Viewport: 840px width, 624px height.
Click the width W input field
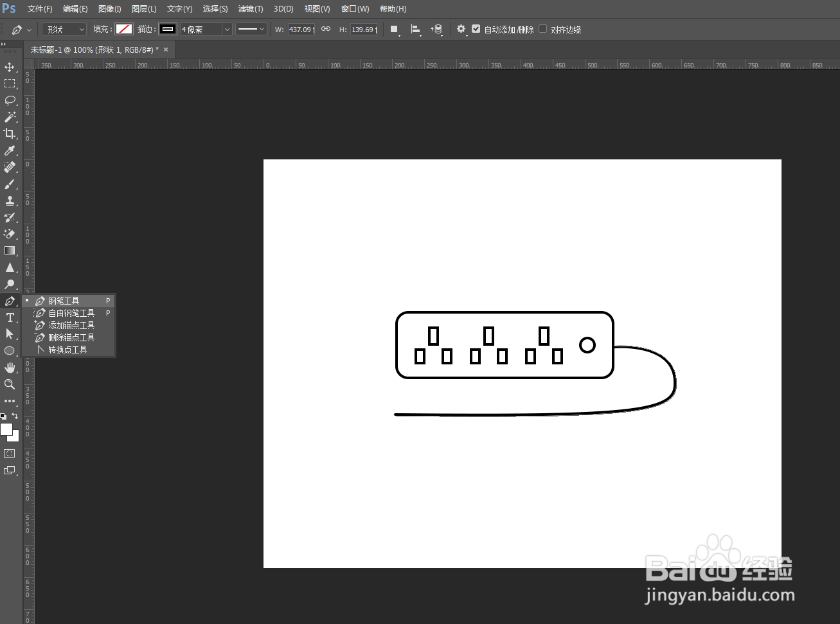point(301,30)
